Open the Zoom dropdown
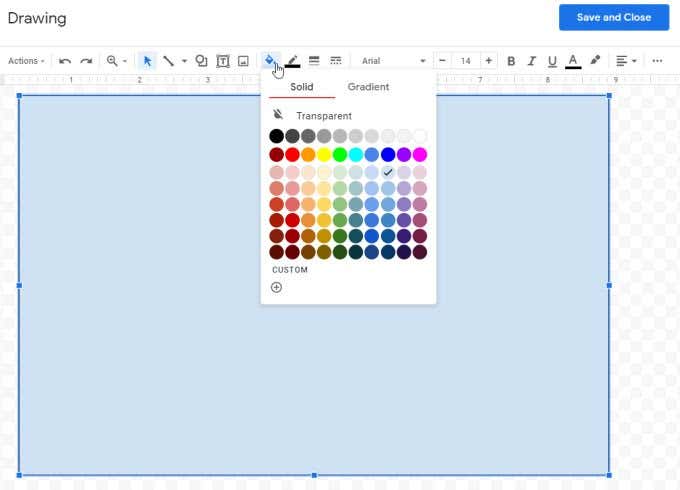 pyautogui.click(x=117, y=61)
